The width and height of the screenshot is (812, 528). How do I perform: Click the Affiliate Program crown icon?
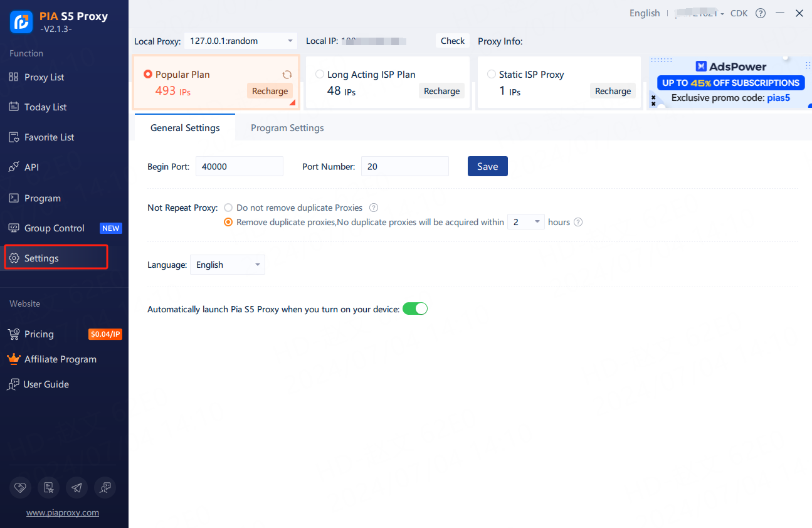(14, 359)
